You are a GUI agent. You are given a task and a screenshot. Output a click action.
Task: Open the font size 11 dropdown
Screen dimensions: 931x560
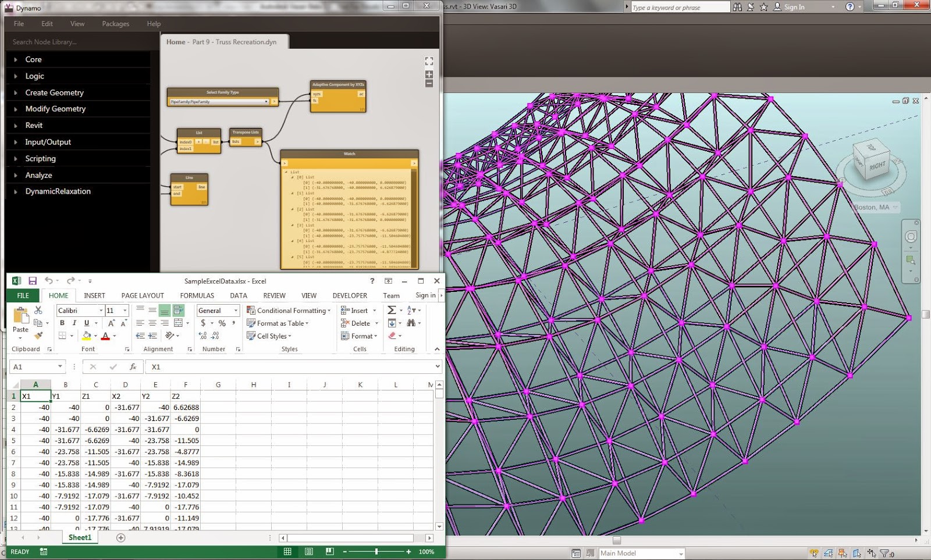125,311
